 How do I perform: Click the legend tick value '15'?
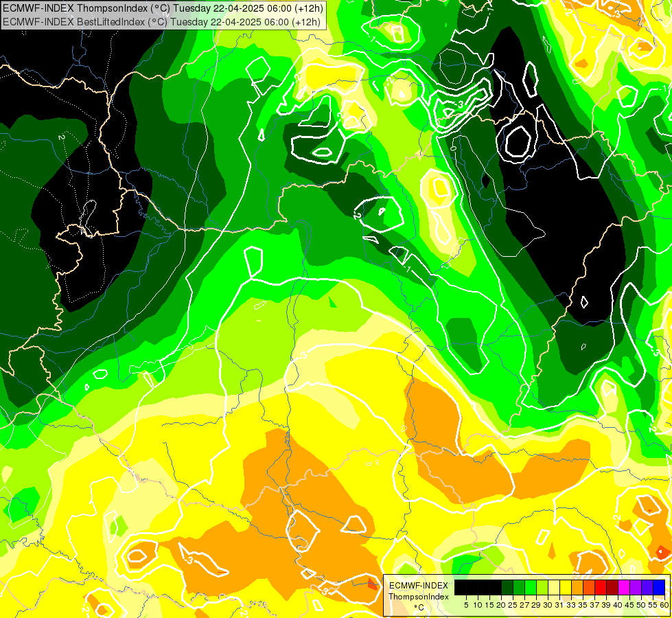tap(489, 605)
